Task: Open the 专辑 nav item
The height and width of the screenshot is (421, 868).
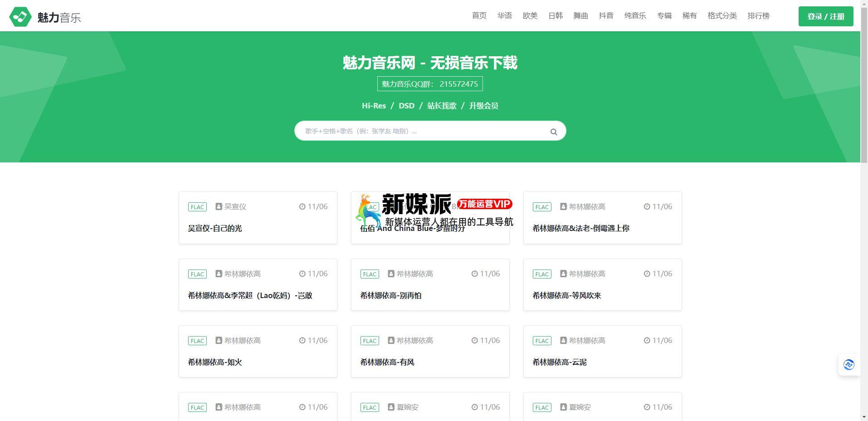Action: (x=664, y=16)
